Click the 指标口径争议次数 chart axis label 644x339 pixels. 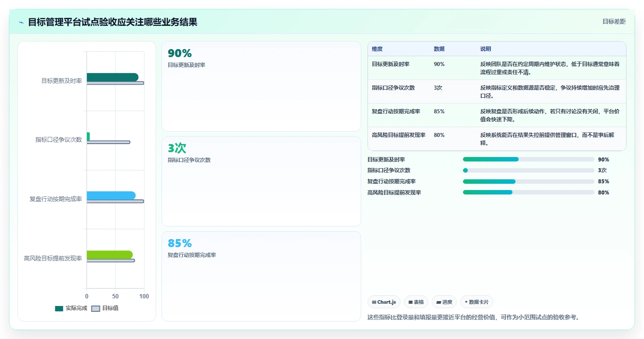[59, 140]
